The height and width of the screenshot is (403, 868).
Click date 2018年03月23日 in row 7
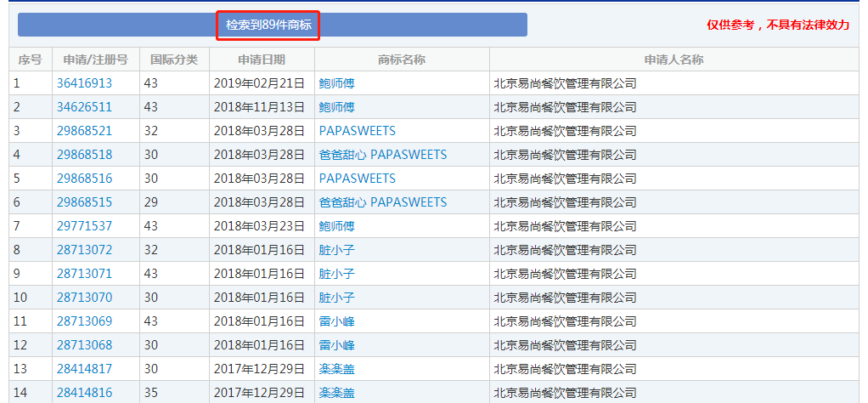(x=260, y=226)
